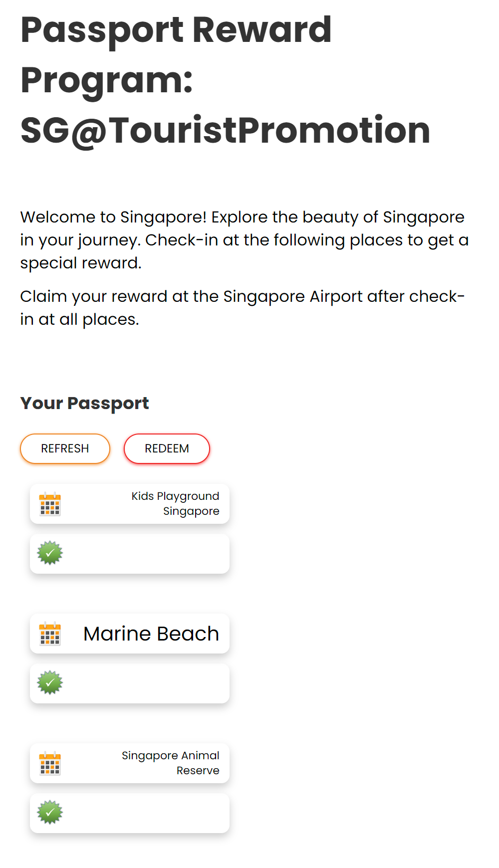
Task: Select the Singapore Animal Reserve label
Action: pos(171,763)
